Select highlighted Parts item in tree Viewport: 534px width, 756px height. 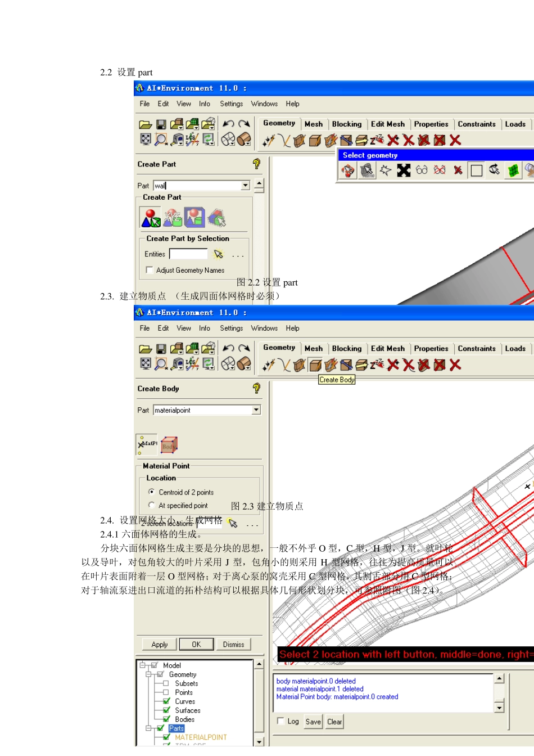177,728
